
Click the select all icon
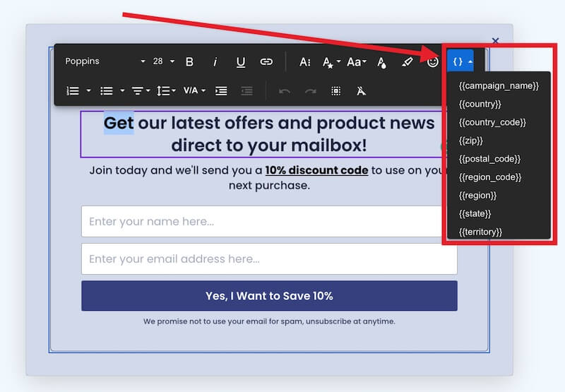pyautogui.click(x=336, y=91)
